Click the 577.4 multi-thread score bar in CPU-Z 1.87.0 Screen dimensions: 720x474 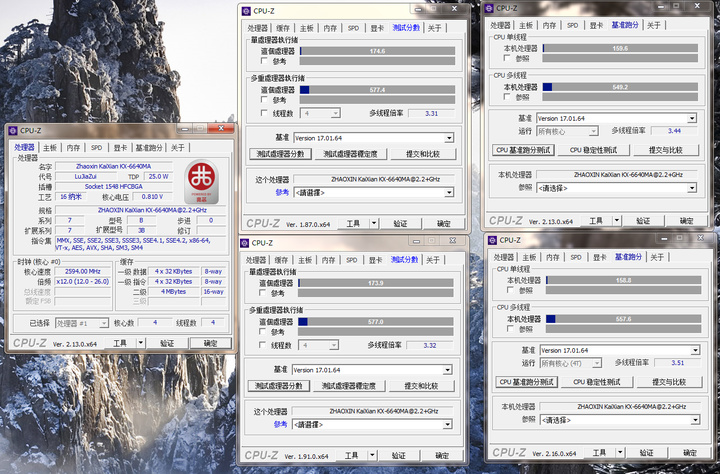coord(377,90)
